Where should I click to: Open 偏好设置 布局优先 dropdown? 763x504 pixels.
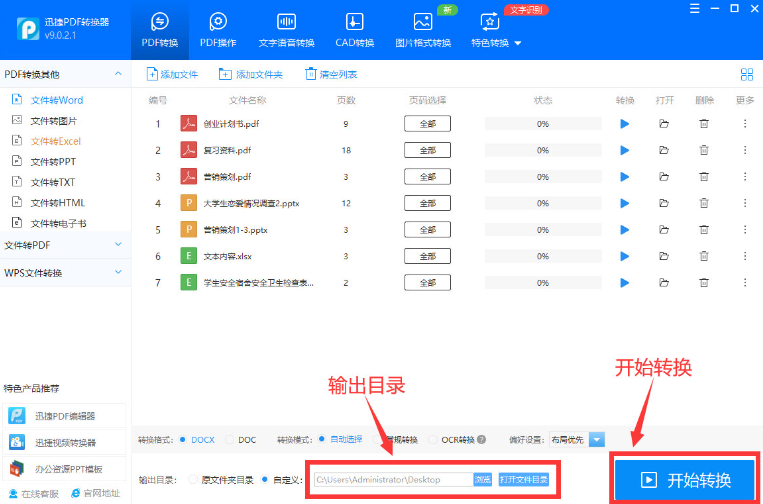point(597,440)
